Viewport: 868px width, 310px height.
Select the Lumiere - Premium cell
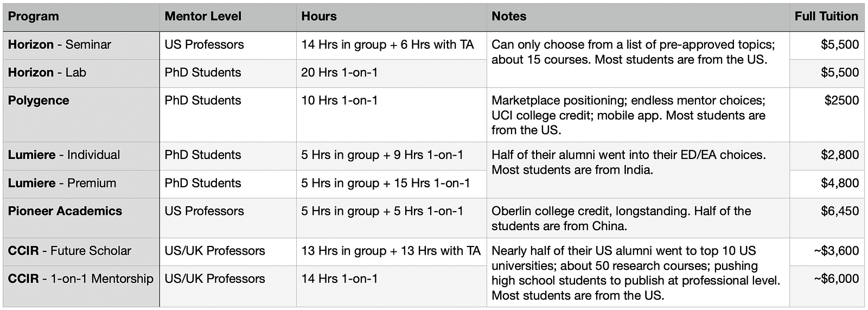point(81,184)
